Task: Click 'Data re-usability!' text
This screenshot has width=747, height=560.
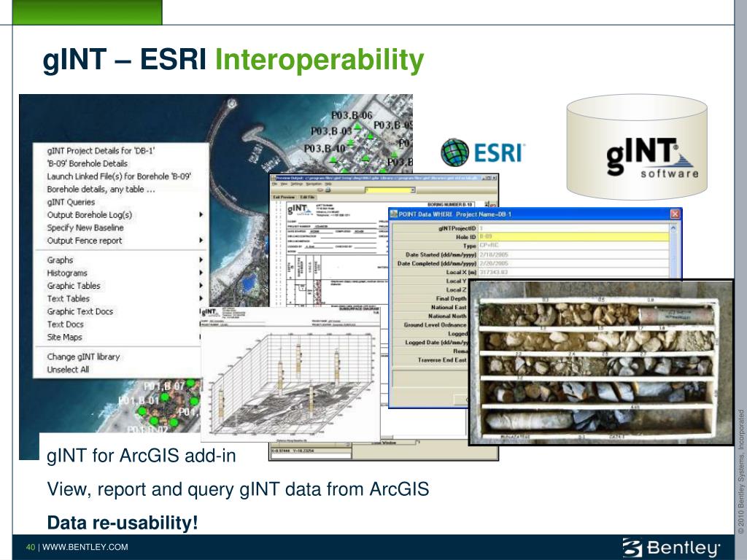Action: tap(123, 523)
